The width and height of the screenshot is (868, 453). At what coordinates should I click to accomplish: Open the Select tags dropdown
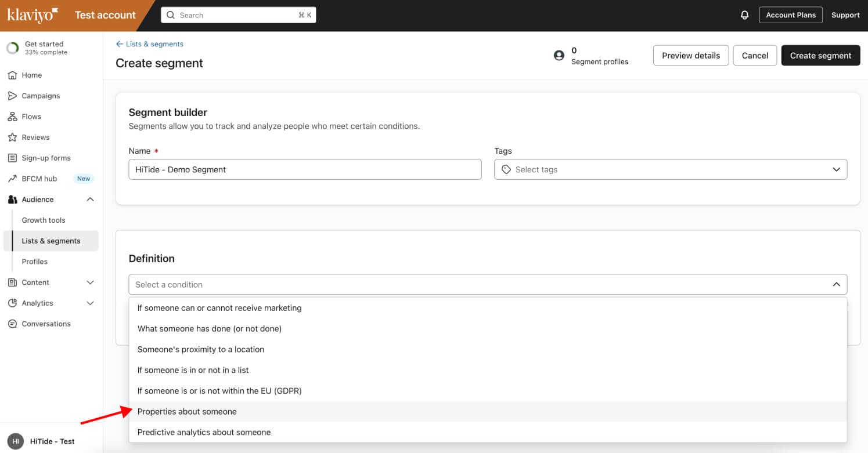pos(670,169)
